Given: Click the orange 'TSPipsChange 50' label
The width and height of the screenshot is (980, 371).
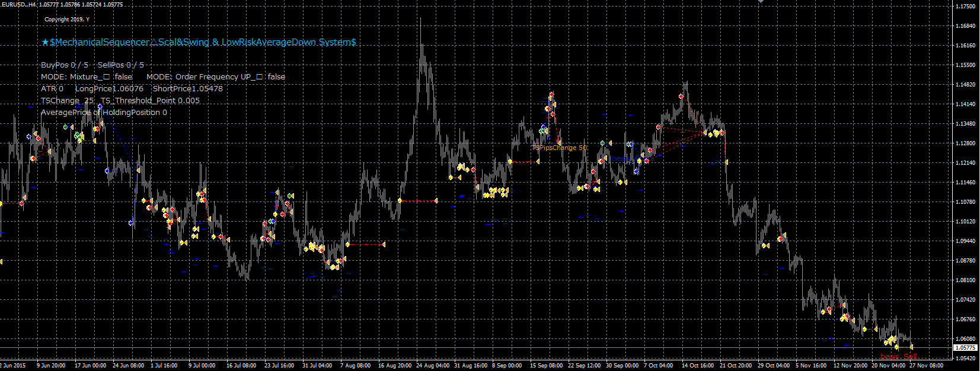Looking at the screenshot, I should click(x=560, y=148).
